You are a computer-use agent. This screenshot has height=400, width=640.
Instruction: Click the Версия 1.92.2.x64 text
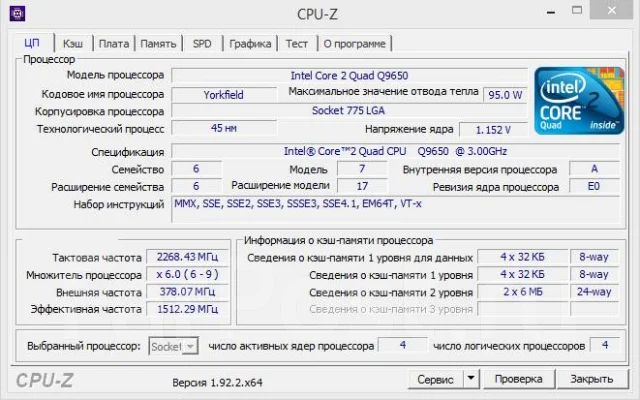(x=217, y=383)
